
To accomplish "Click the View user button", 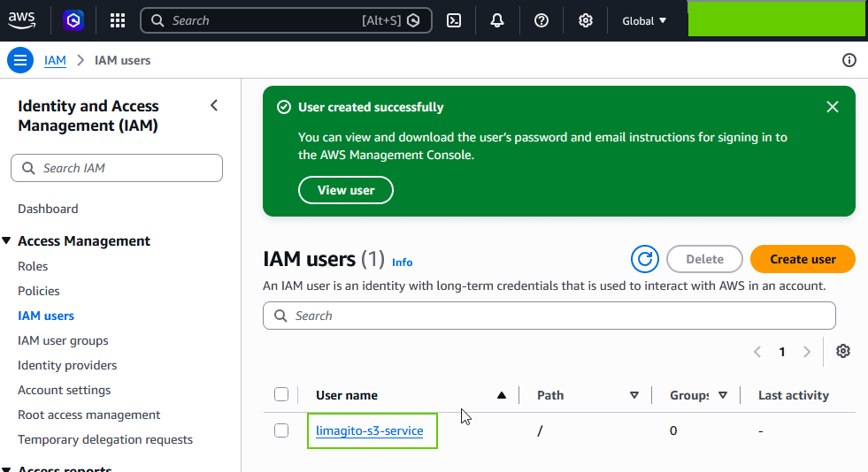I will pos(346,190).
